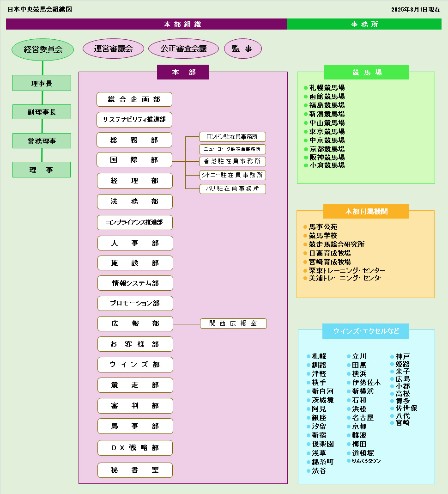Click the ウインズ部 box
Viewport: 448px width, 494px height.
click(x=135, y=365)
